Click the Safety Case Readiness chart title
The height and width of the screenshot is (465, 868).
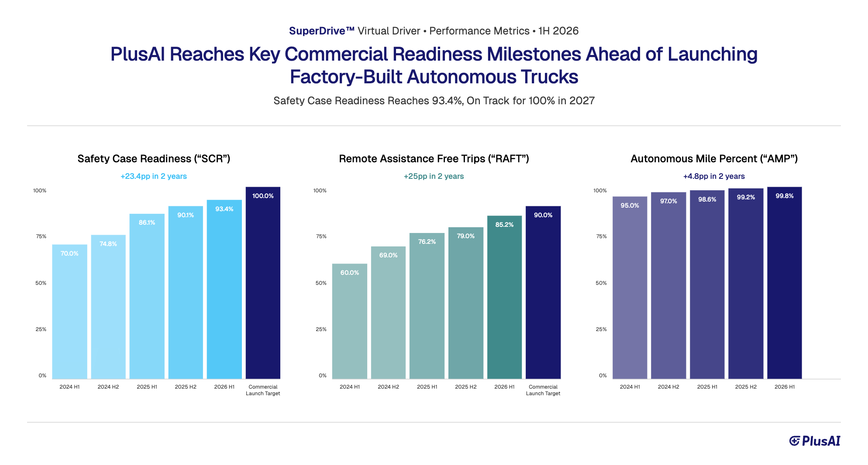pyautogui.click(x=154, y=159)
